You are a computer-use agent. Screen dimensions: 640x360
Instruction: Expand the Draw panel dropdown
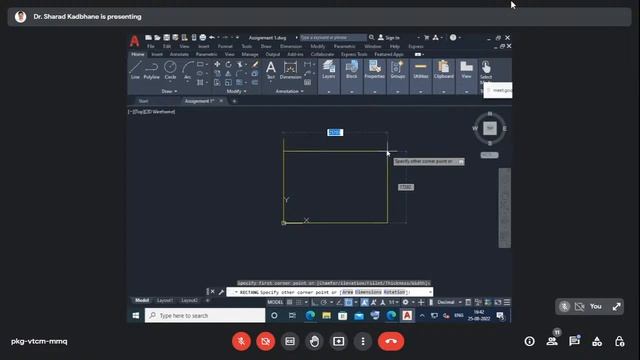point(169,91)
